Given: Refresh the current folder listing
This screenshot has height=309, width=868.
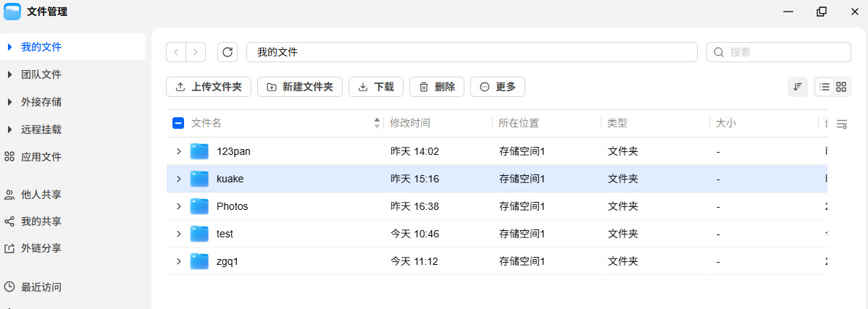Looking at the screenshot, I should coord(228,53).
